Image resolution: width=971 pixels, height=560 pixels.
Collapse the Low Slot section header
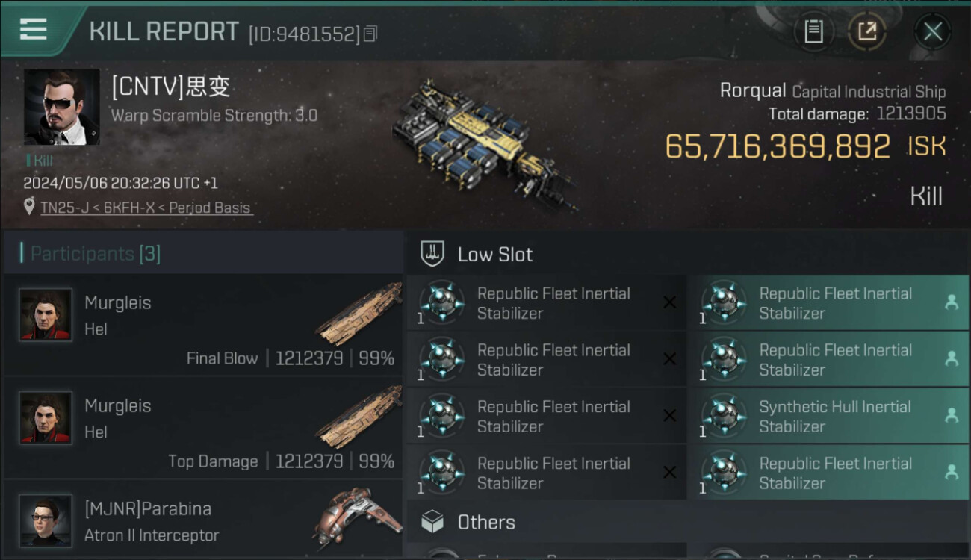click(x=494, y=255)
